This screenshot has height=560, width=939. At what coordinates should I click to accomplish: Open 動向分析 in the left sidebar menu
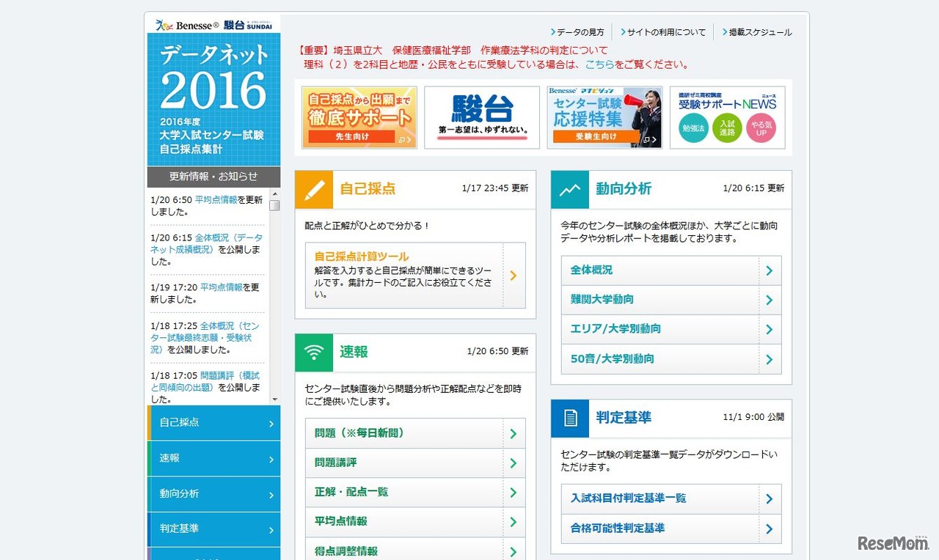(x=213, y=494)
